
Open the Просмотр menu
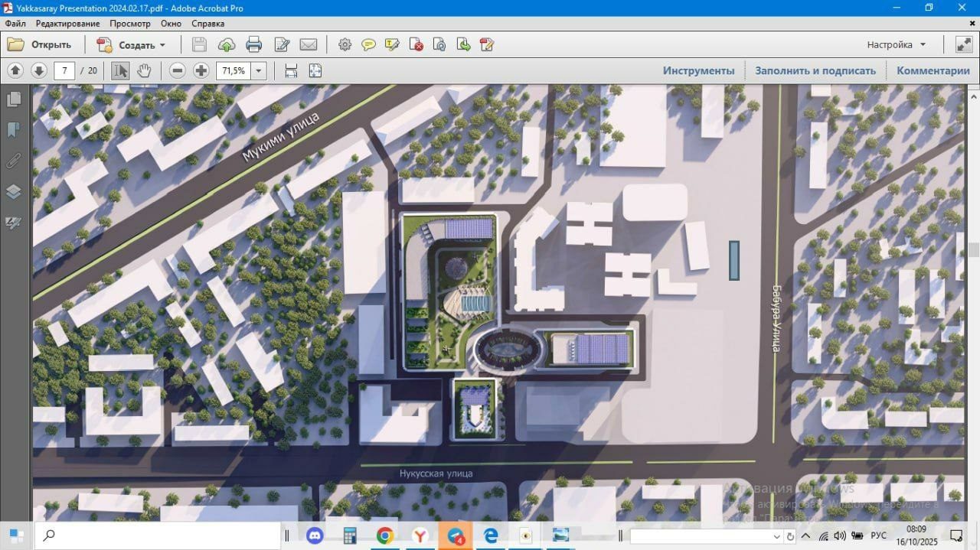(130, 24)
